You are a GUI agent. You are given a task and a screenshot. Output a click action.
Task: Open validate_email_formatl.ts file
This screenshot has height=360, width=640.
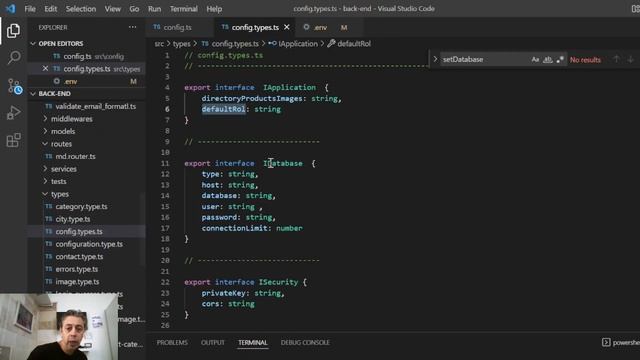[96, 106]
